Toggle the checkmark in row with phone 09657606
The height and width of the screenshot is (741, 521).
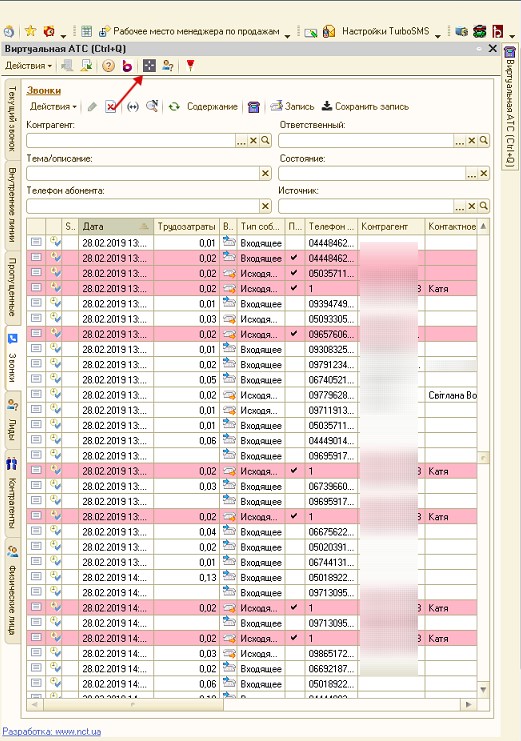coord(294,334)
